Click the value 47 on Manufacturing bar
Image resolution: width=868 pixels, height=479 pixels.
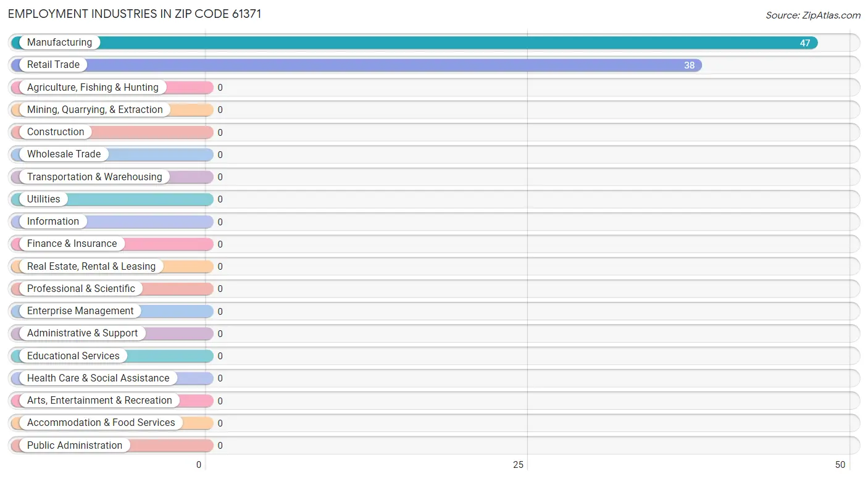pyautogui.click(x=805, y=43)
